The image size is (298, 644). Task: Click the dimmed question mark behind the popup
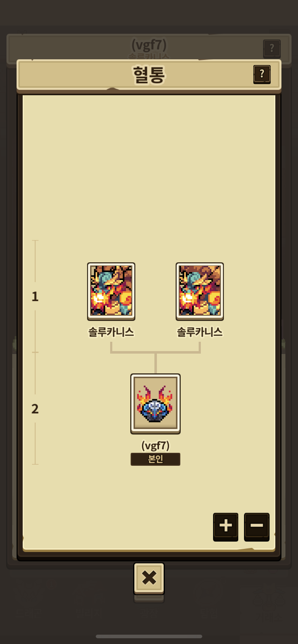click(x=272, y=49)
